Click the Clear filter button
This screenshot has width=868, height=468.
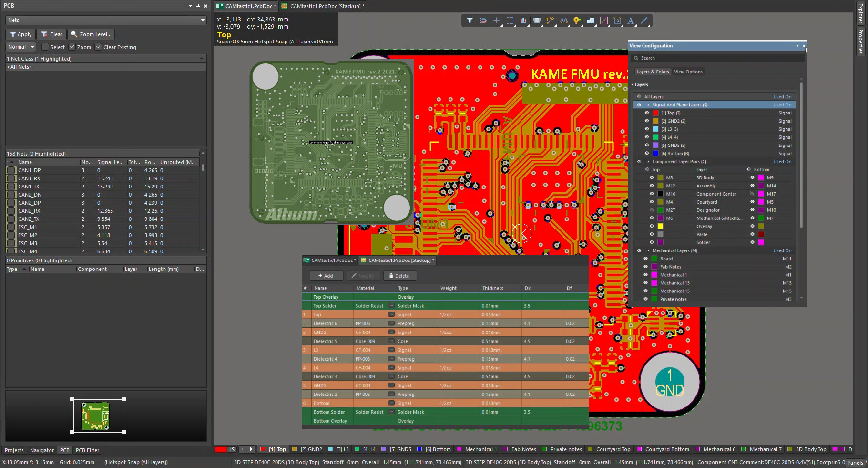[x=51, y=34]
